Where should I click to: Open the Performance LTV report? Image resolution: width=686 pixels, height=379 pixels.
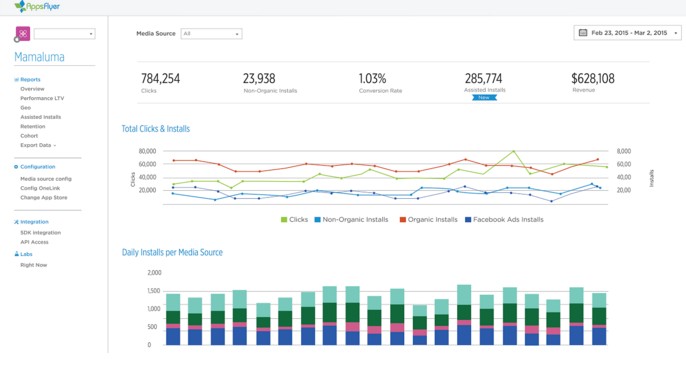coord(42,98)
